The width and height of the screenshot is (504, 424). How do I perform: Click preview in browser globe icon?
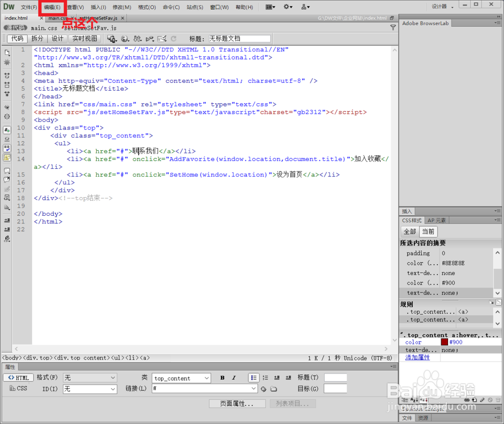(125, 39)
